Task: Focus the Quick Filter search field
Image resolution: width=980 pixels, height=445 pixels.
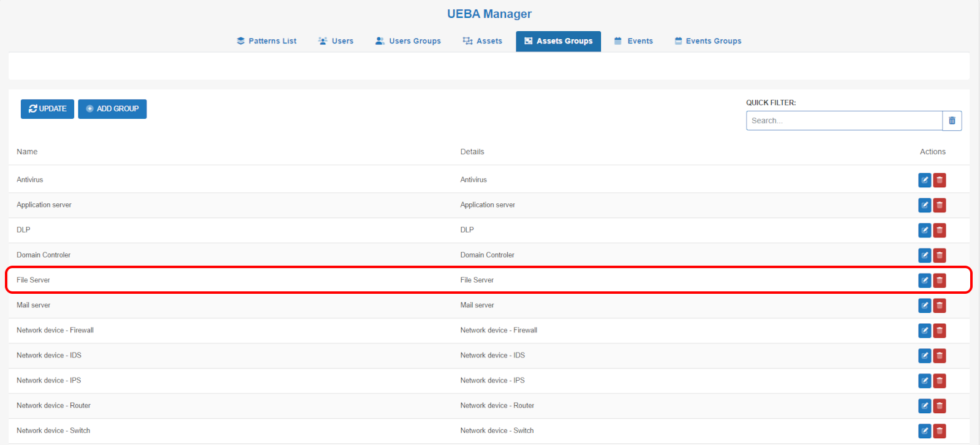Action: pyautogui.click(x=844, y=121)
